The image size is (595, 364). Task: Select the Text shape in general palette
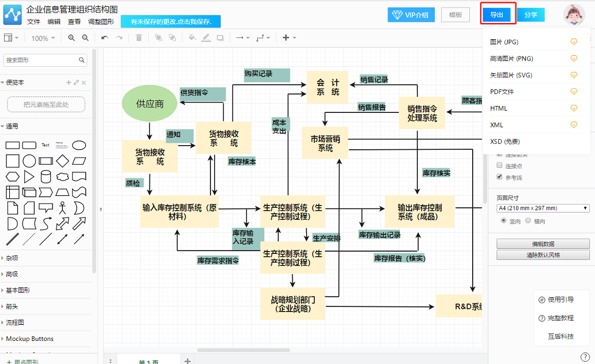coord(46,145)
